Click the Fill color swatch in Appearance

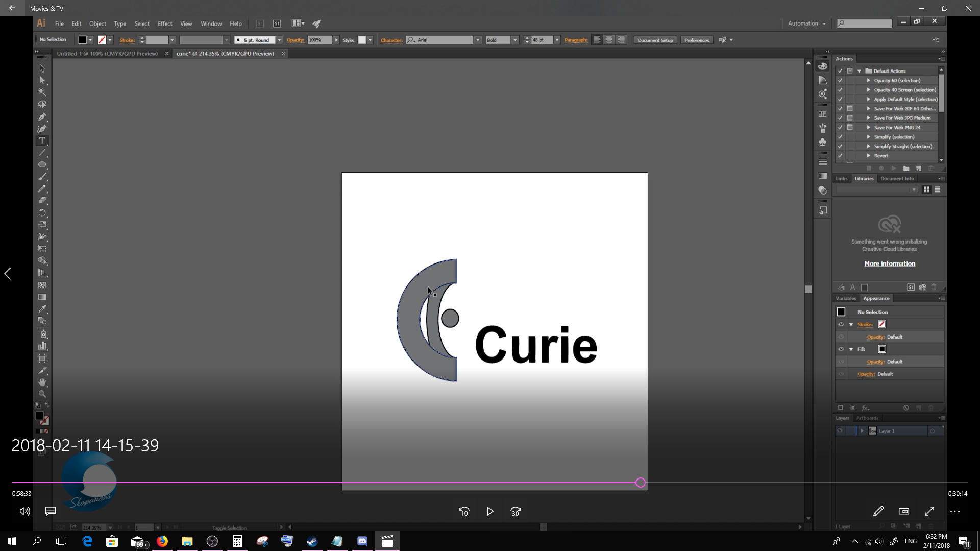(x=882, y=349)
